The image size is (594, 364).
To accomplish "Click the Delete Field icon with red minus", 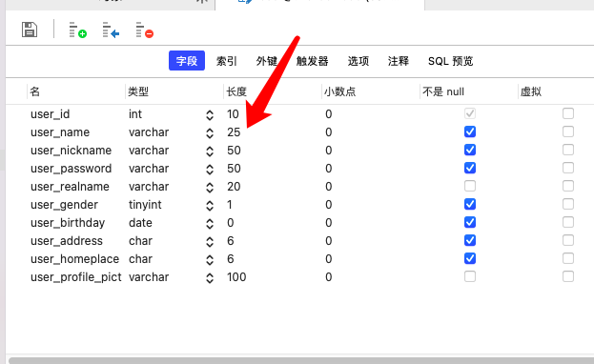I will tap(144, 30).
